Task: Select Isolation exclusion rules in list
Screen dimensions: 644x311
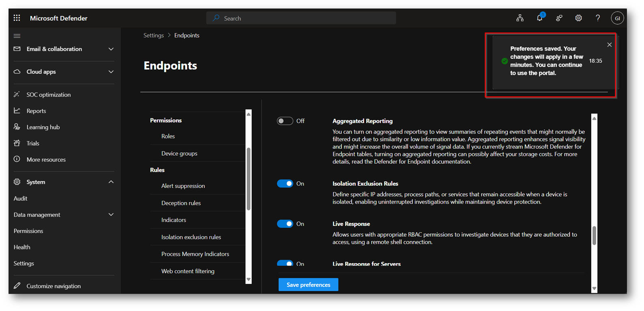Action: pyautogui.click(x=191, y=237)
